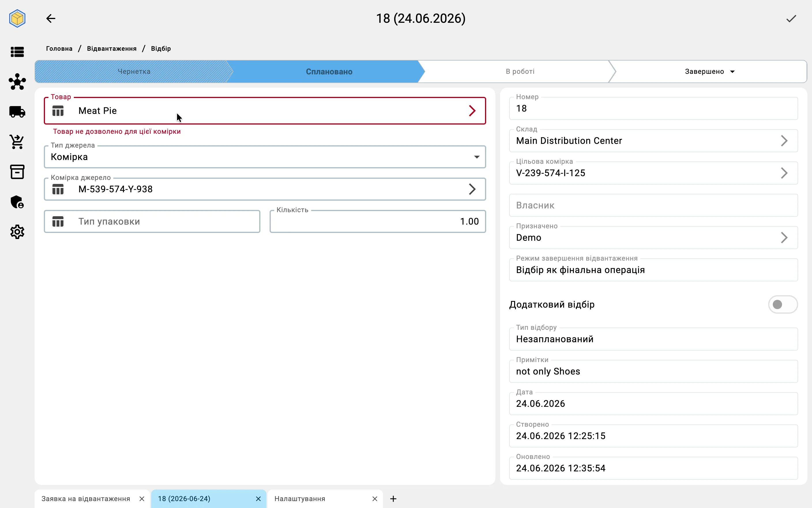Open the network nodes sidebar icon
812x508 pixels.
pyautogui.click(x=17, y=82)
